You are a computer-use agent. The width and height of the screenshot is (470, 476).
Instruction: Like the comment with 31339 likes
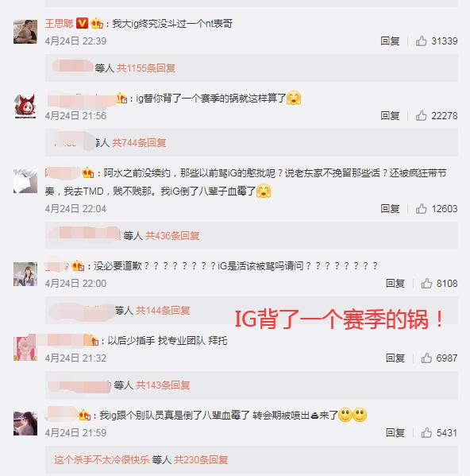pyautogui.click(x=422, y=41)
